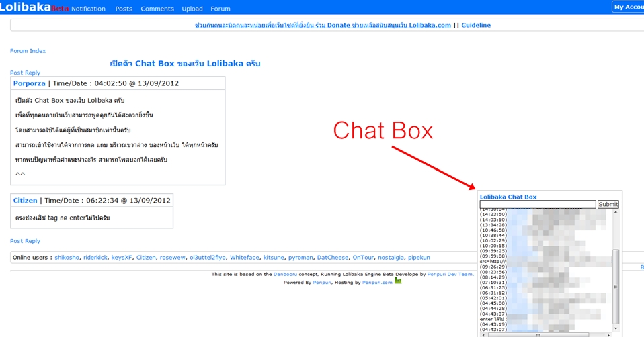
Task: Click reply timestamp 06:22:34 @ 13/09/2012
Action: (x=128, y=201)
